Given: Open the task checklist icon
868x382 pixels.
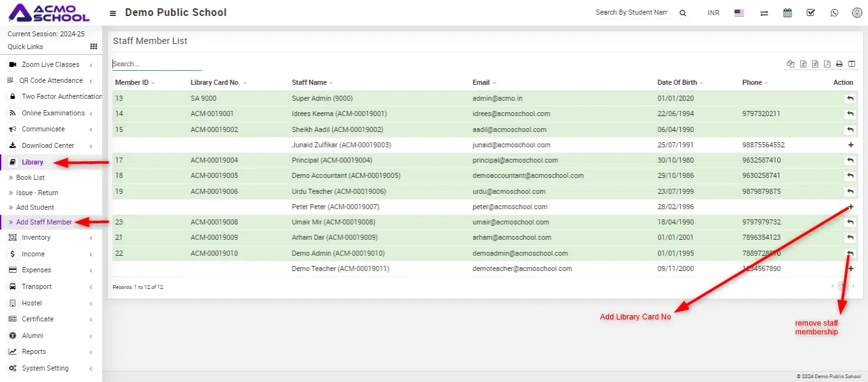Looking at the screenshot, I should pyautogui.click(x=811, y=13).
